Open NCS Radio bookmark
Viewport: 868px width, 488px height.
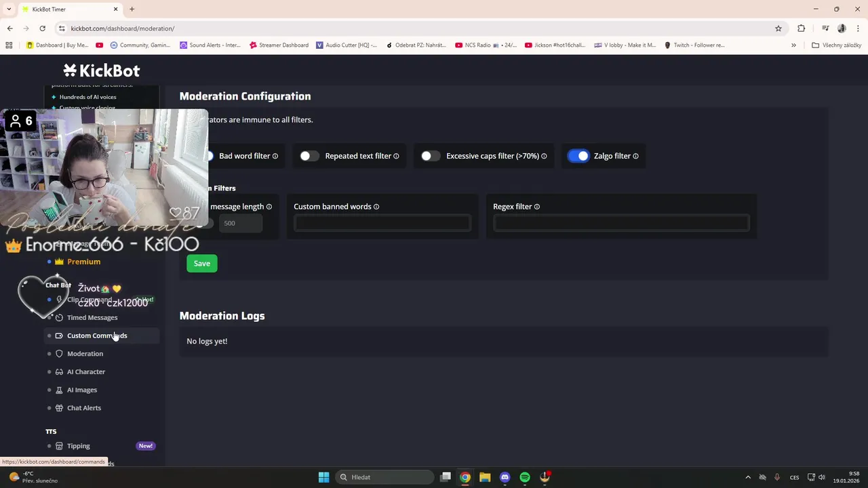point(486,45)
